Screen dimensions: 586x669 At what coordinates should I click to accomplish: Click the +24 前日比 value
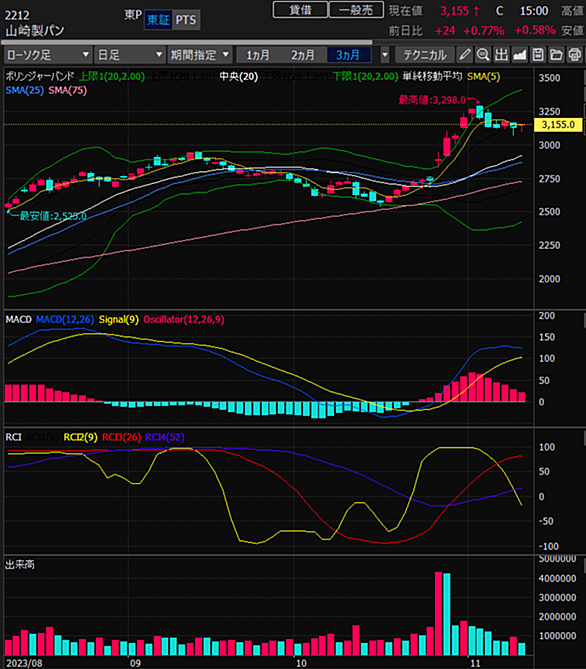445,31
